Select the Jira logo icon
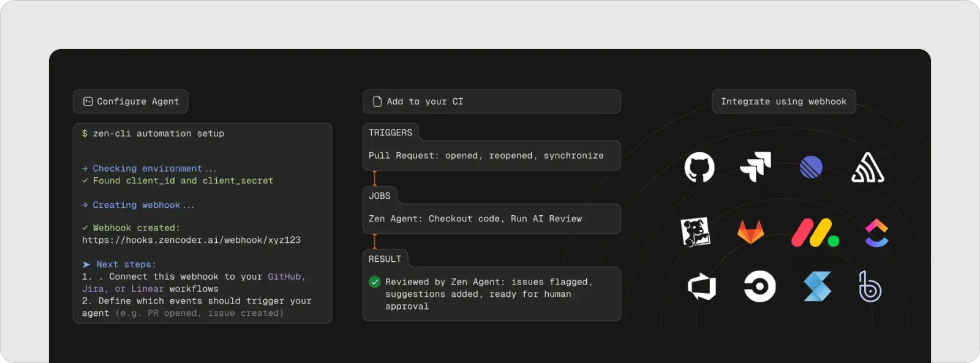Image resolution: width=980 pixels, height=363 pixels. (x=755, y=167)
